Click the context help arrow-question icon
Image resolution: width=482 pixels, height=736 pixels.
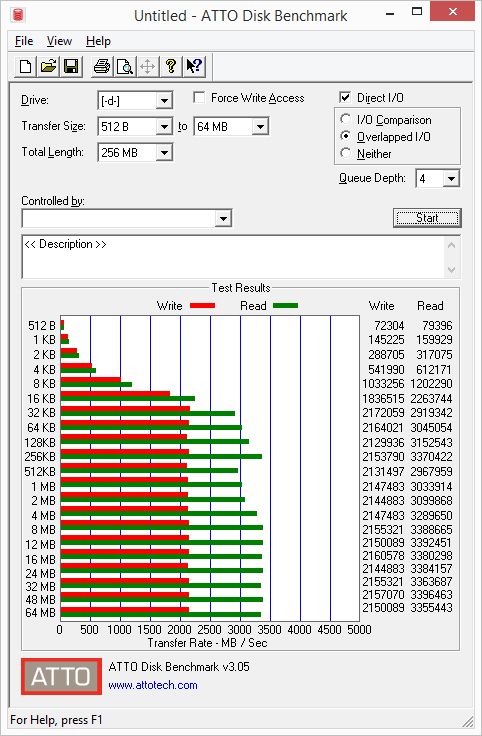pos(194,66)
